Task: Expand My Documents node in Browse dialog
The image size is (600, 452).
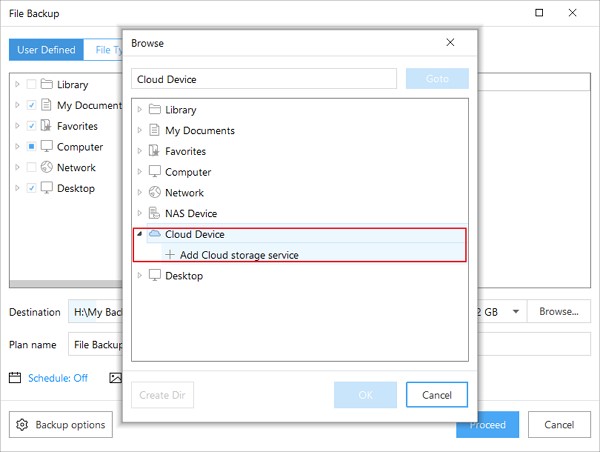Action: coord(140,130)
